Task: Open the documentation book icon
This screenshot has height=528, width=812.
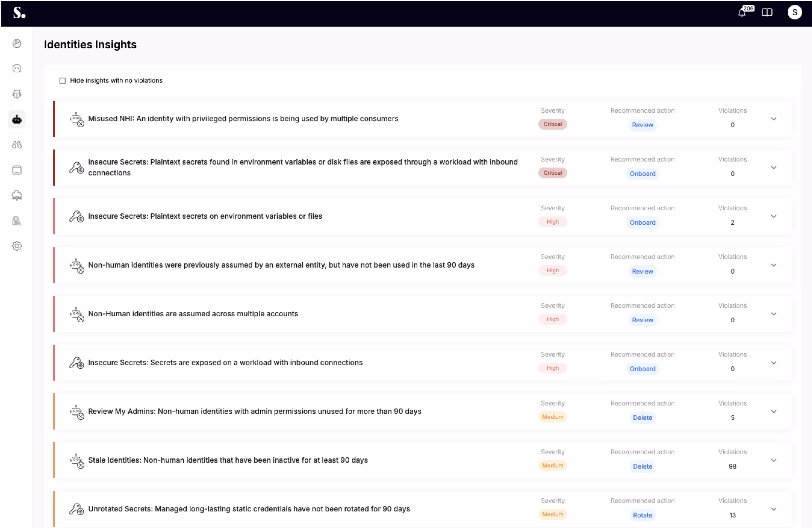Action: pos(767,13)
